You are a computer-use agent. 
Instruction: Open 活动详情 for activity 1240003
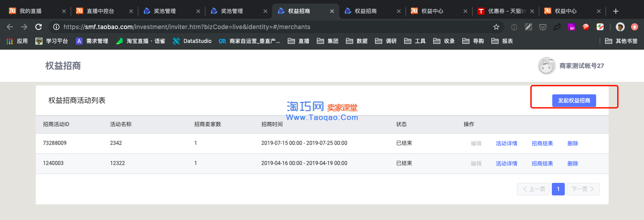pyautogui.click(x=507, y=164)
